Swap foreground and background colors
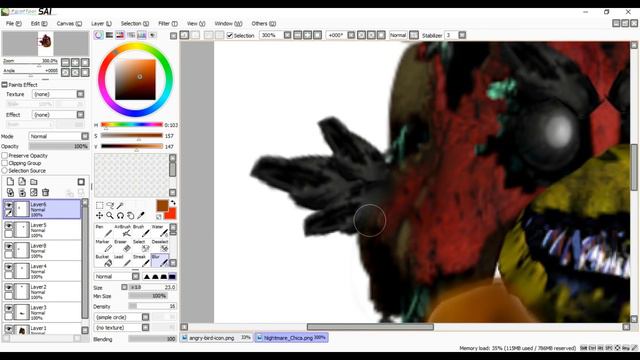 [x=173, y=203]
